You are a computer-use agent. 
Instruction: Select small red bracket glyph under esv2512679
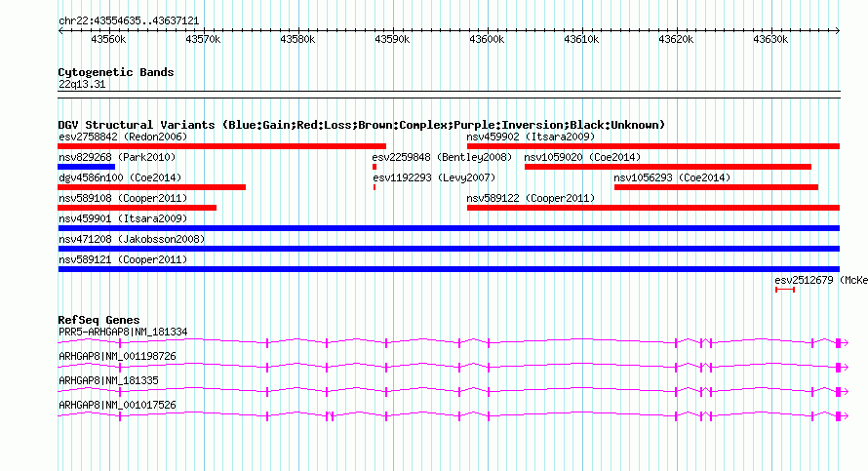785,290
